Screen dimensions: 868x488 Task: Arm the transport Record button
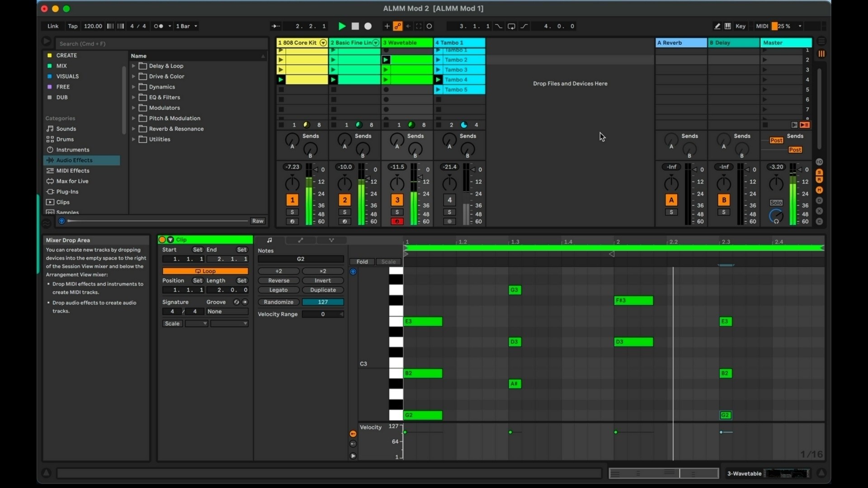368,26
